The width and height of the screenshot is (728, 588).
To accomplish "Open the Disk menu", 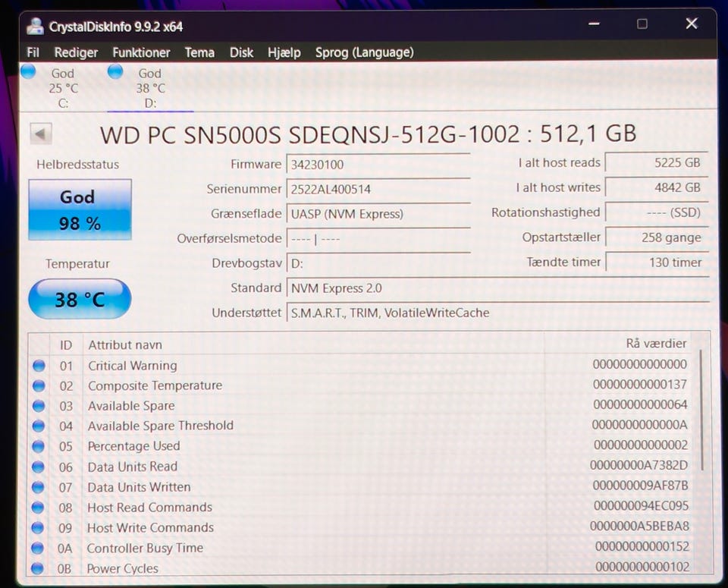I will [241, 52].
